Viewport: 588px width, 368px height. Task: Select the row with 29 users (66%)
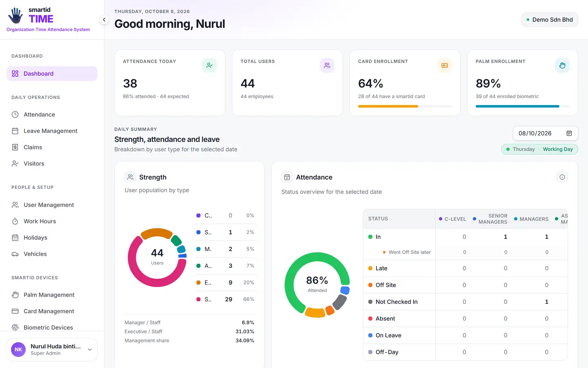click(225, 299)
